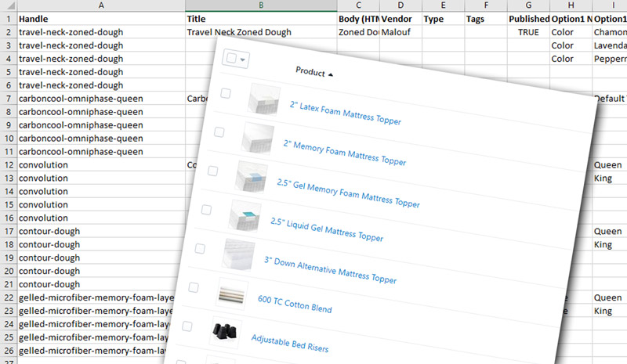Open 2" Latex Foam Mattress Topper link
This screenshot has height=364, width=627.
pos(346,113)
